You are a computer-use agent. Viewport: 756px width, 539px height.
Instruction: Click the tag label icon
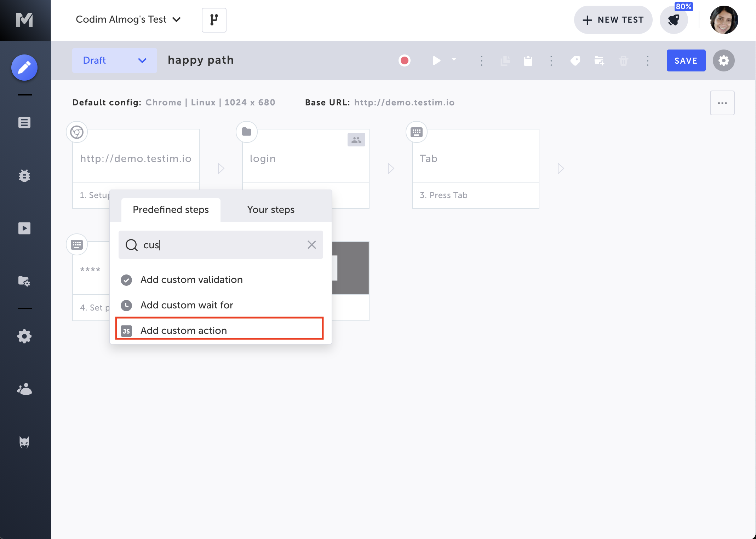[x=575, y=60]
